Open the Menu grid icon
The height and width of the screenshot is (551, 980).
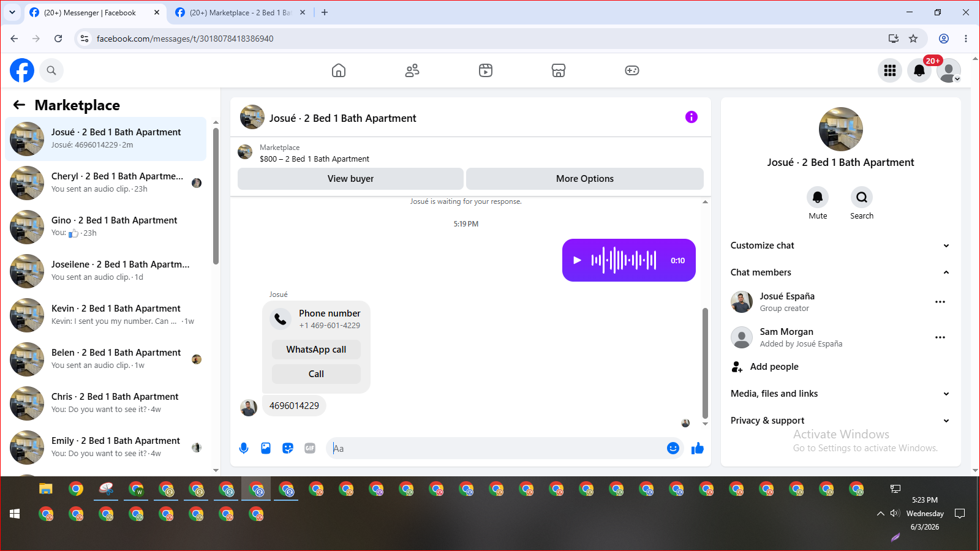coord(890,70)
